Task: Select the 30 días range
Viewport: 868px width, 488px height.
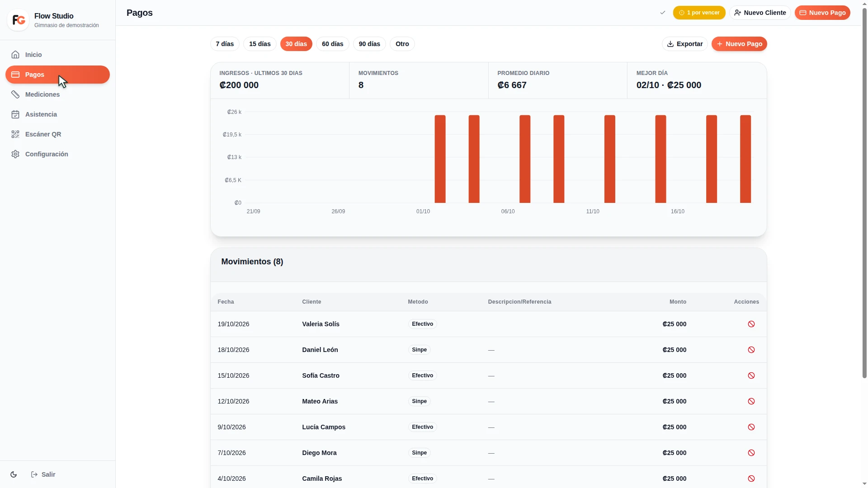Action: [296, 44]
